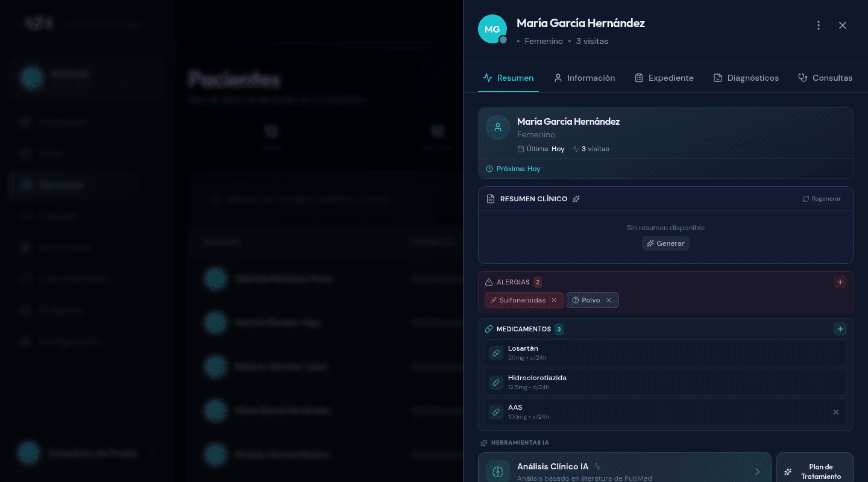The width and height of the screenshot is (868, 482).
Task: Delete the AAS medication entry
Action: [x=836, y=412]
